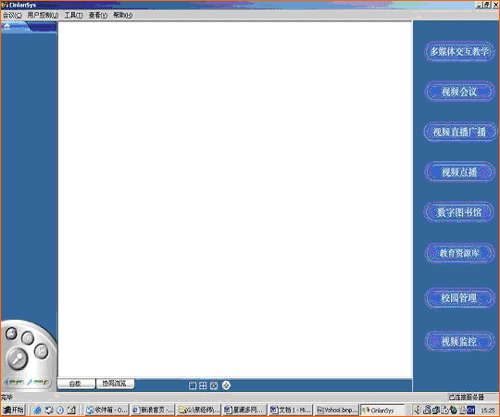Open the 工具 menu

click(74, 15)
